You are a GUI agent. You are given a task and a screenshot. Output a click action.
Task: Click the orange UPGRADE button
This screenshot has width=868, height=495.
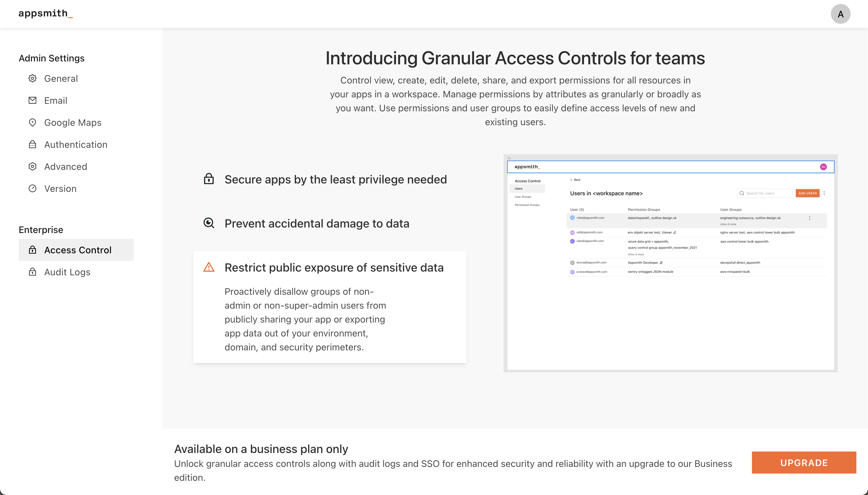804,463
